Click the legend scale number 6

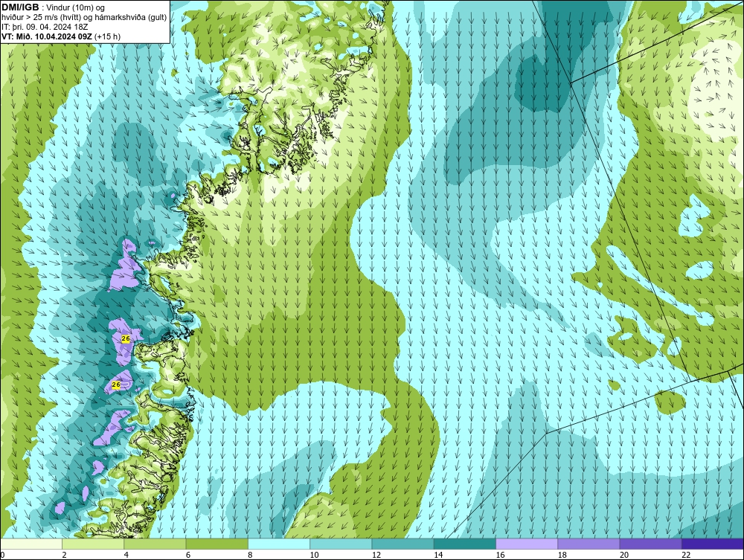pyautogui.click(x=188, y=556)
